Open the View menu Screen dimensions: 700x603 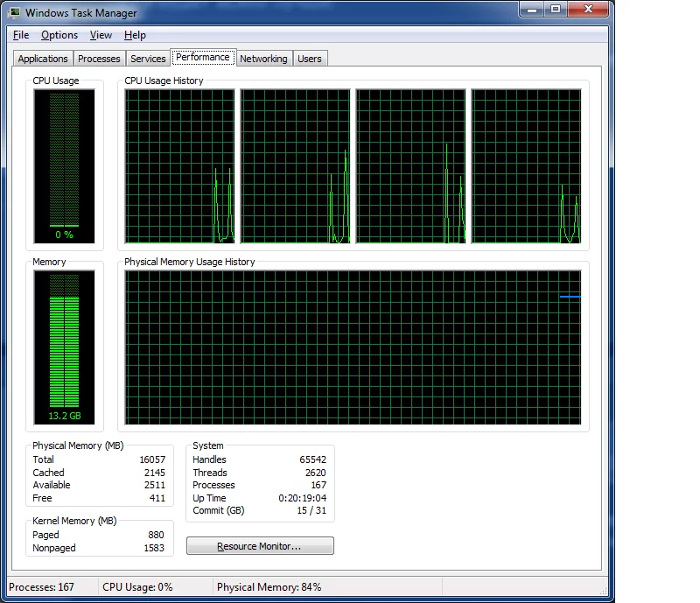click(x=101, y=35)
